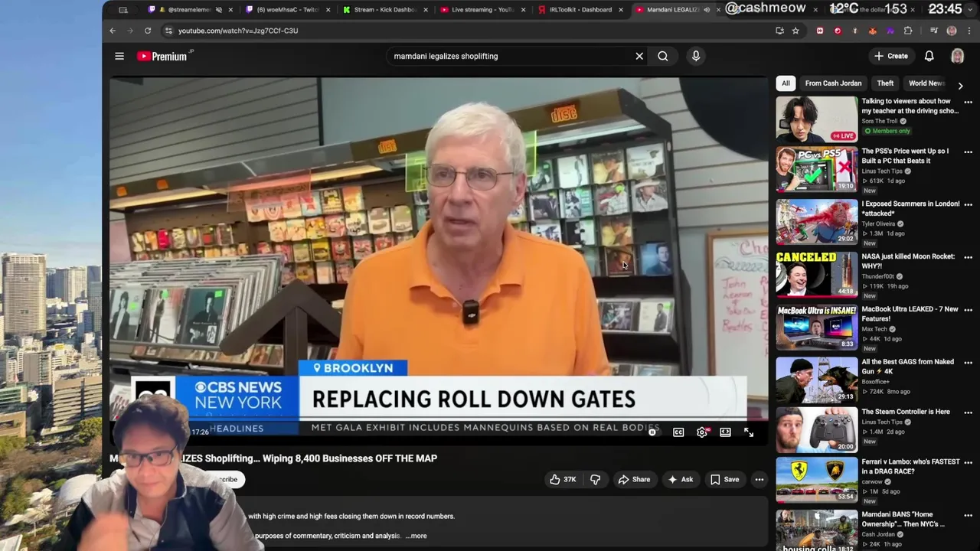Open the YouTube account avatar menu

pos(957,56)
